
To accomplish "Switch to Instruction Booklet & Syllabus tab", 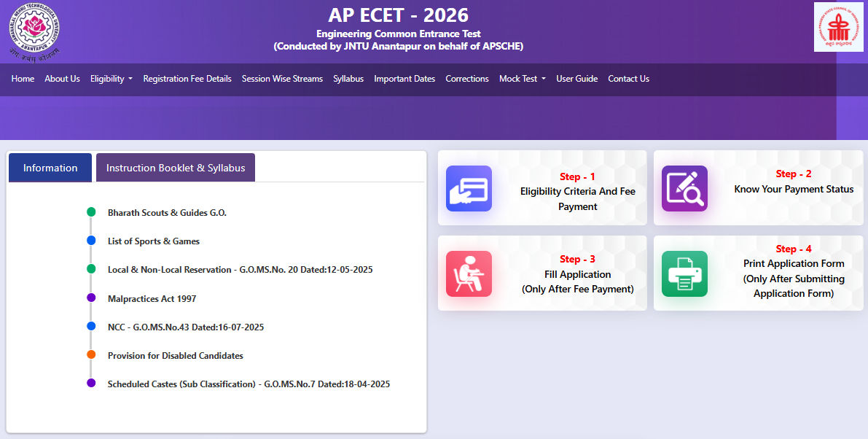I will tap(176, 168).
